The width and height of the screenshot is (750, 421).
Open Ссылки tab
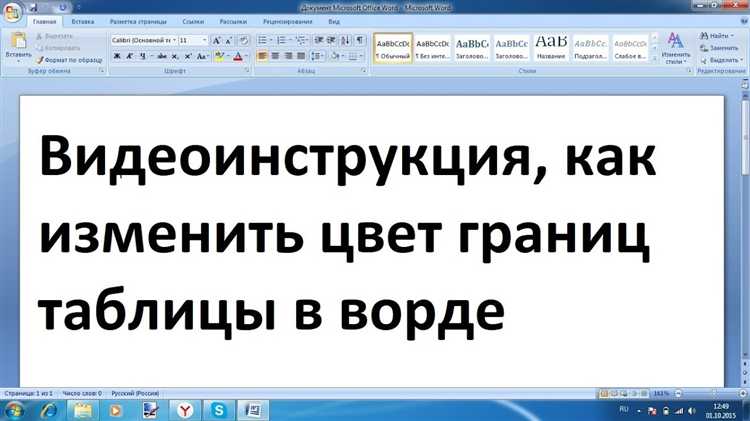point(193,22)
